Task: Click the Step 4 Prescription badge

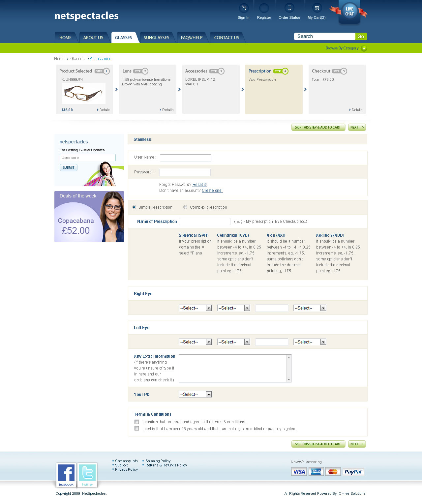Action: pyautogui.click(x=281, y=71)
